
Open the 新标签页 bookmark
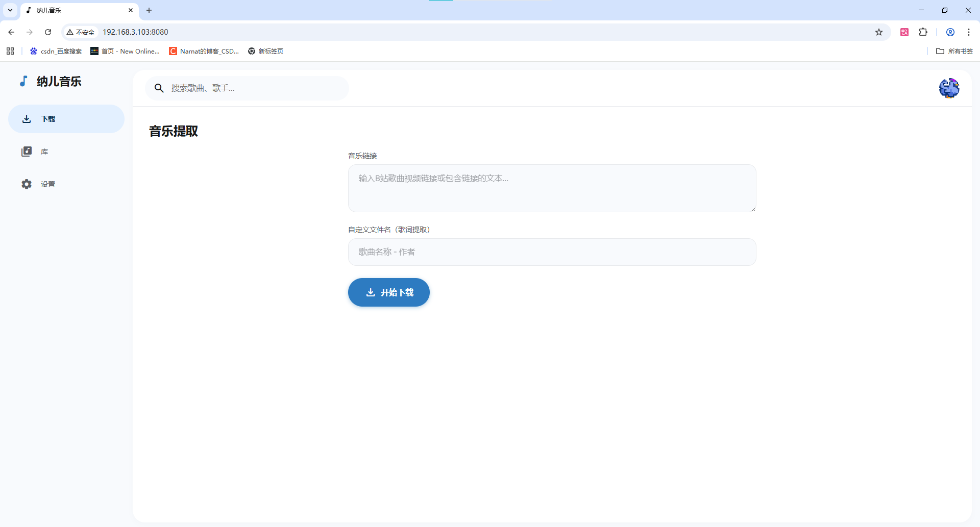265,51
